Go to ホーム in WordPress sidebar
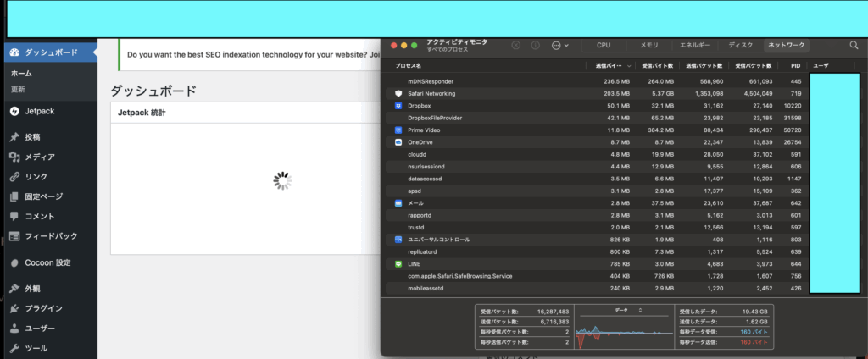The height and width of the screenshot is (359, 868). pos(21,73)
